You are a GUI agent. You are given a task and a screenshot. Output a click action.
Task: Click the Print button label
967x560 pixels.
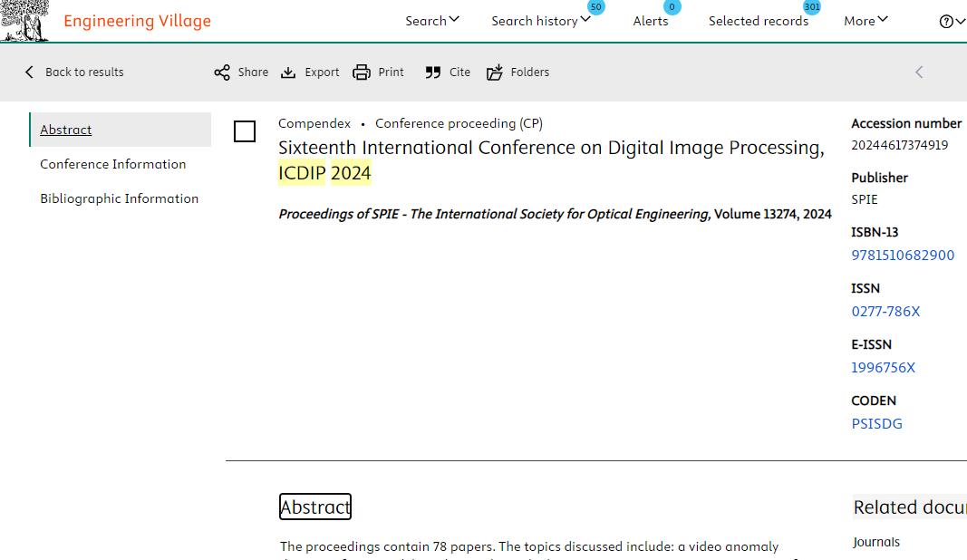391,72
